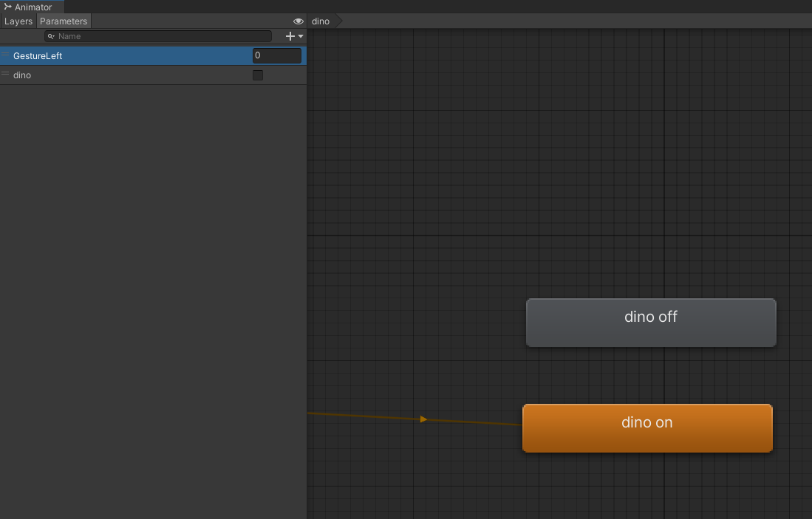Click the GestureLeft value field
812x519 pixels.
pos(277,55)
